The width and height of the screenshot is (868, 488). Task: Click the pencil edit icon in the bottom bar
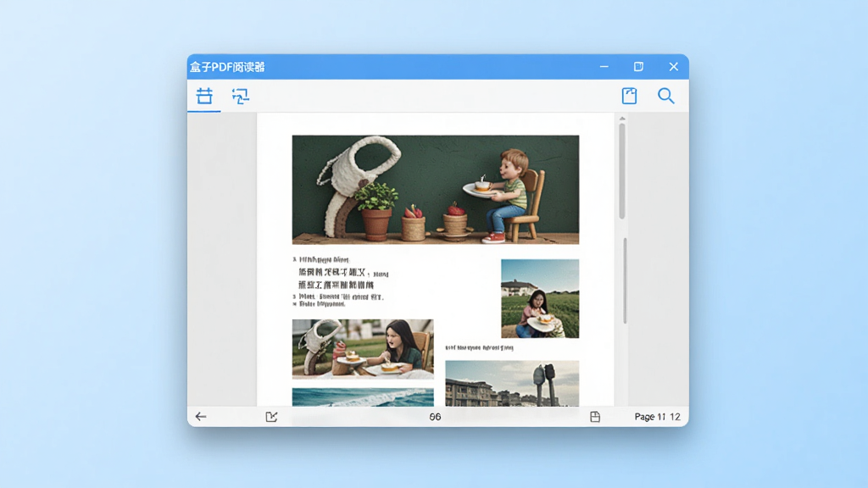pos(271,417)
